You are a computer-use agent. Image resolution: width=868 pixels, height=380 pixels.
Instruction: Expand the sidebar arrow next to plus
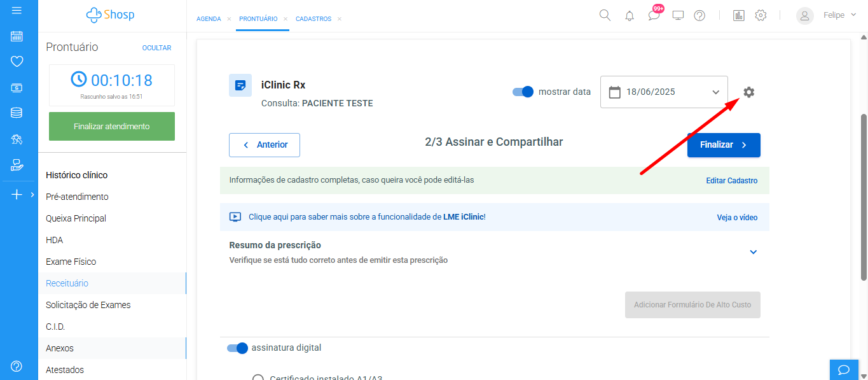tap(32, 195)
